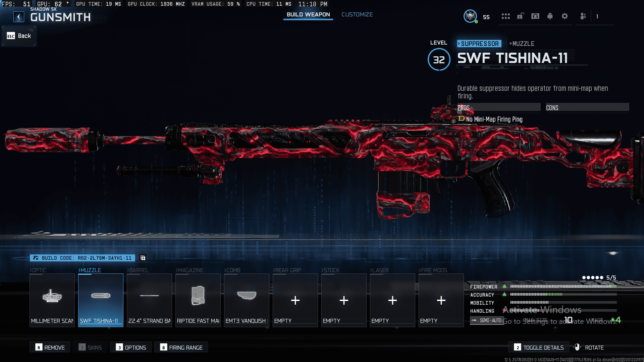Click the No Mini-Map Firing Ping pro
Screen dimensions: 644x362
(x=494, y=119)
